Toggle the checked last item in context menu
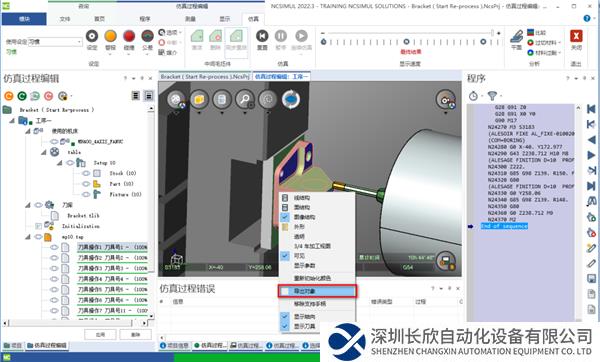 pyautogui.click(x=285, y=326)
